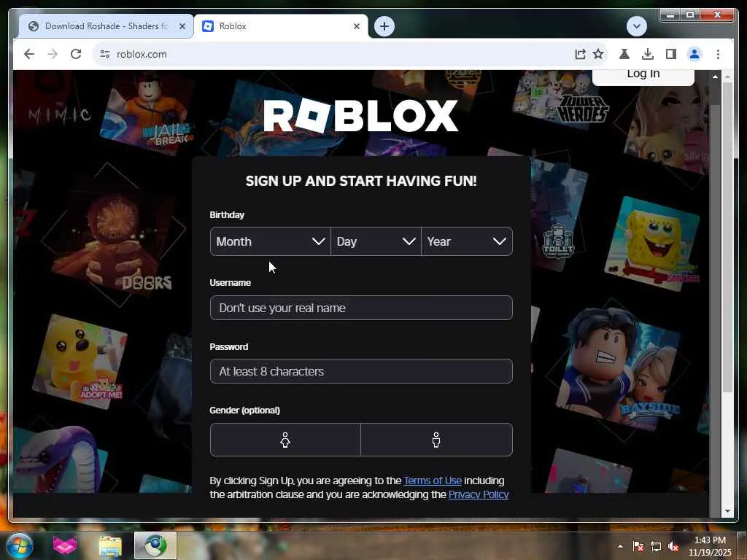747x560 pixels.
Task: Open the Month birthday dropdown
Action: pos(270,241)
